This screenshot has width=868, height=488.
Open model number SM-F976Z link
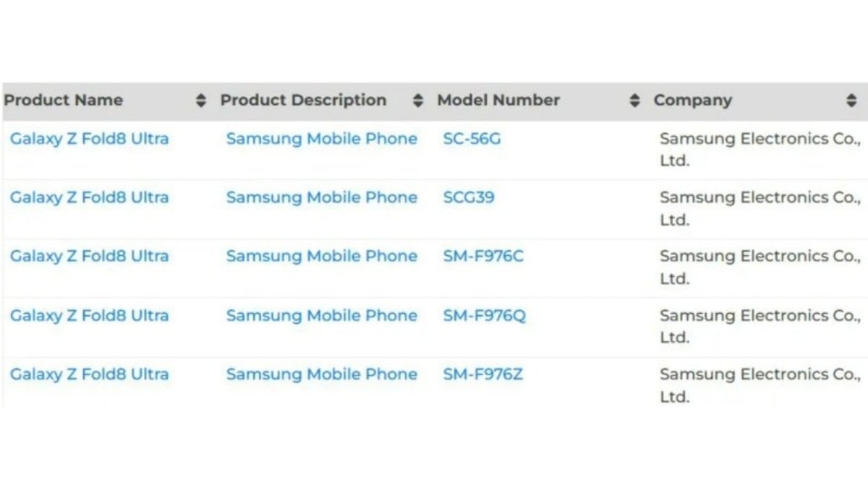click(x=483, y=374)
